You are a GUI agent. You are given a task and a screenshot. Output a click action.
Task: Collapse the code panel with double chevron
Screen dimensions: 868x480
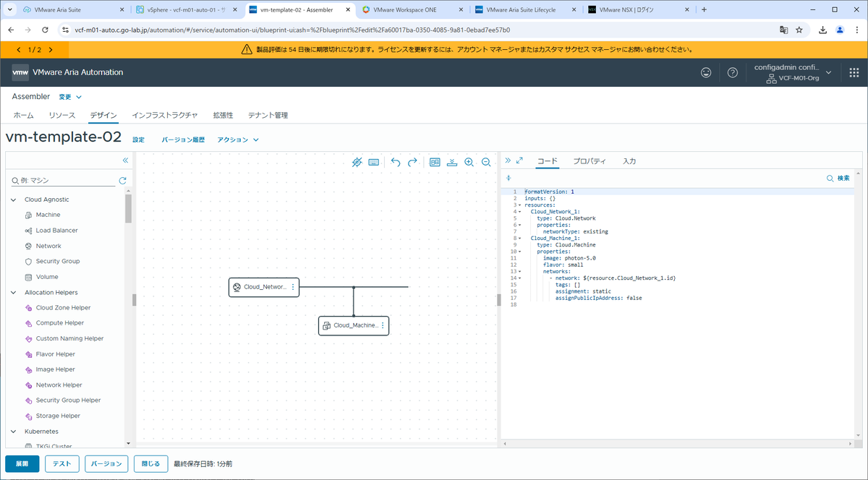pos(508,160)
